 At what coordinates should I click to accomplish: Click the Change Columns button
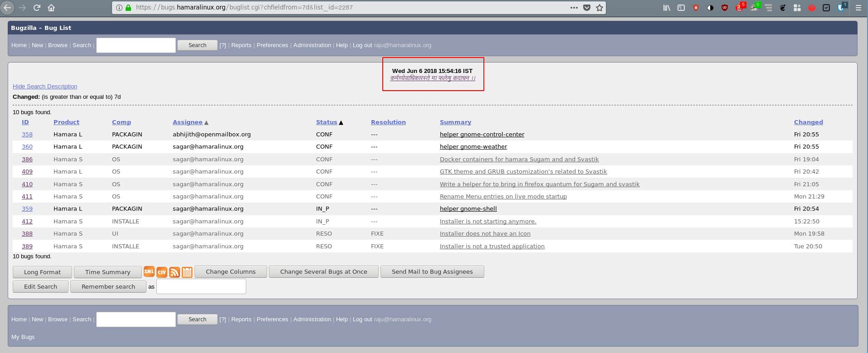point(230,272)
